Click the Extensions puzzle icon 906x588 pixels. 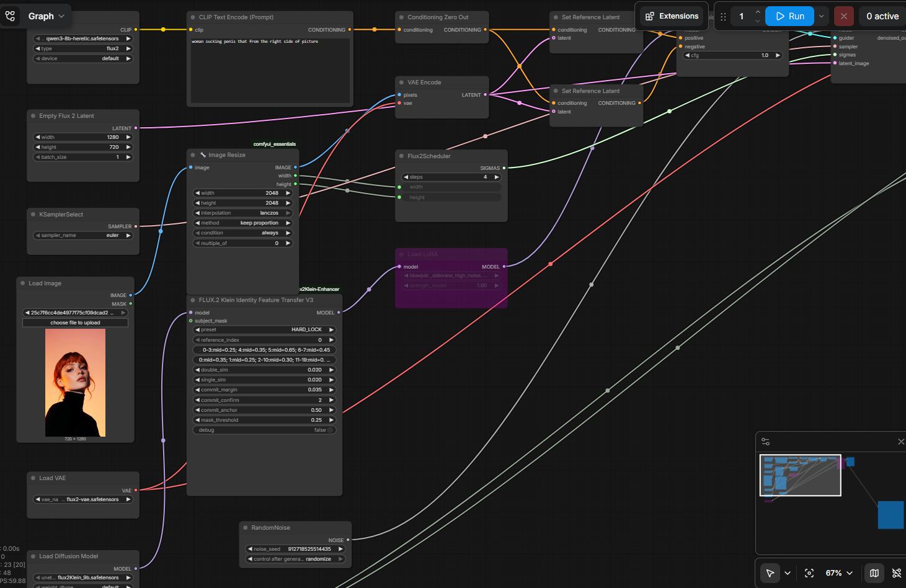tap(650, 16)
